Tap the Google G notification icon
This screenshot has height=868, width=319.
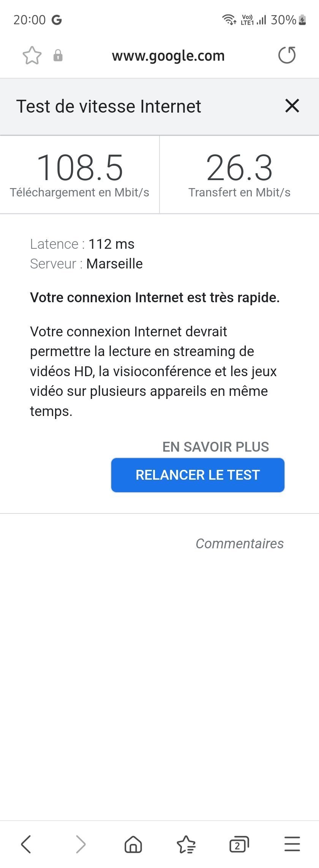[x=57, y=20]
